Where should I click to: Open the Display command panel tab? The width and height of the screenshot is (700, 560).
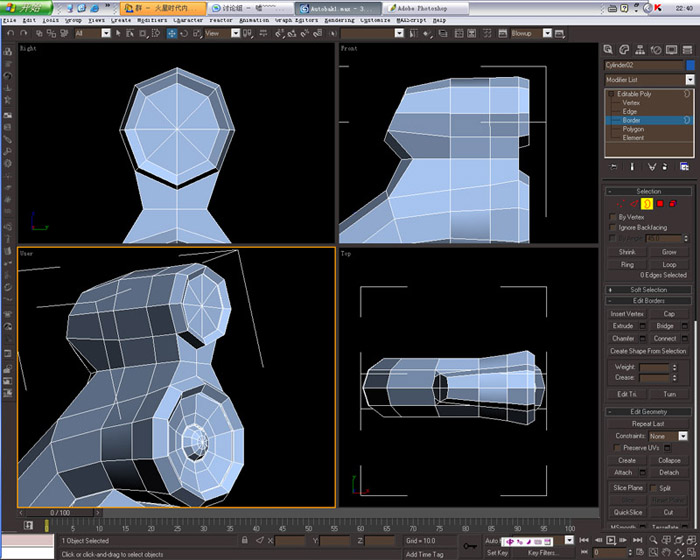(x=671, y=50)
